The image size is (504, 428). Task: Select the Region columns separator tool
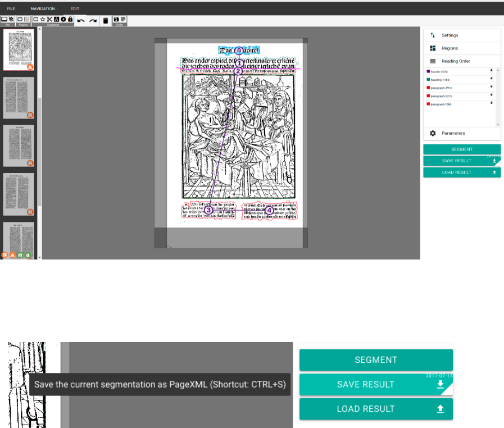pyautogui.click(x=27, y=19)
